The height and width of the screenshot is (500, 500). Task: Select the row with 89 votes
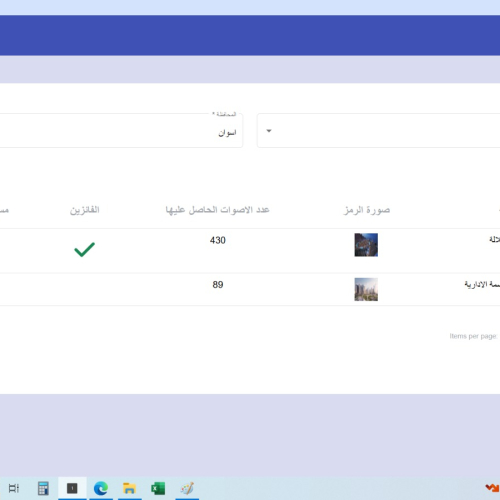250,289
